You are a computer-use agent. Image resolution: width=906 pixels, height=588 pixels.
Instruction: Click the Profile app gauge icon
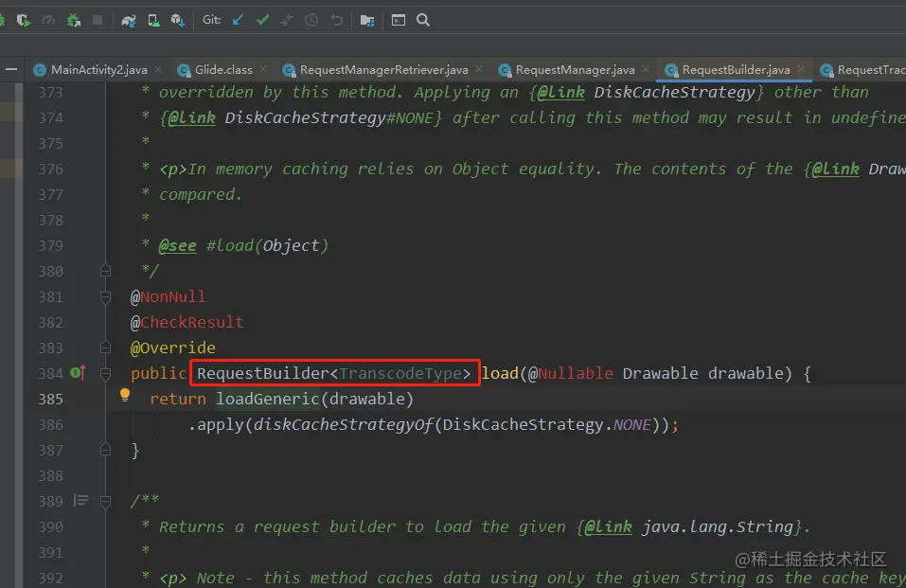(48, 21)
